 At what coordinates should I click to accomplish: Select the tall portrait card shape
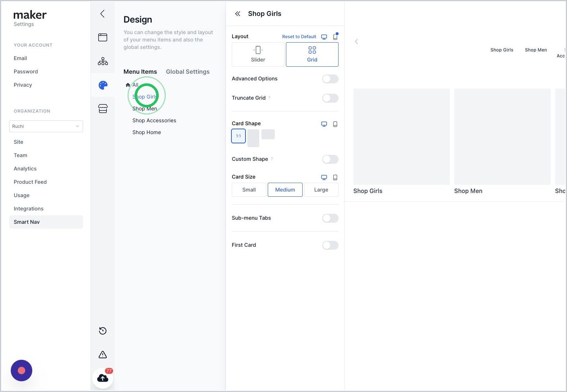[x=253, y=138]
